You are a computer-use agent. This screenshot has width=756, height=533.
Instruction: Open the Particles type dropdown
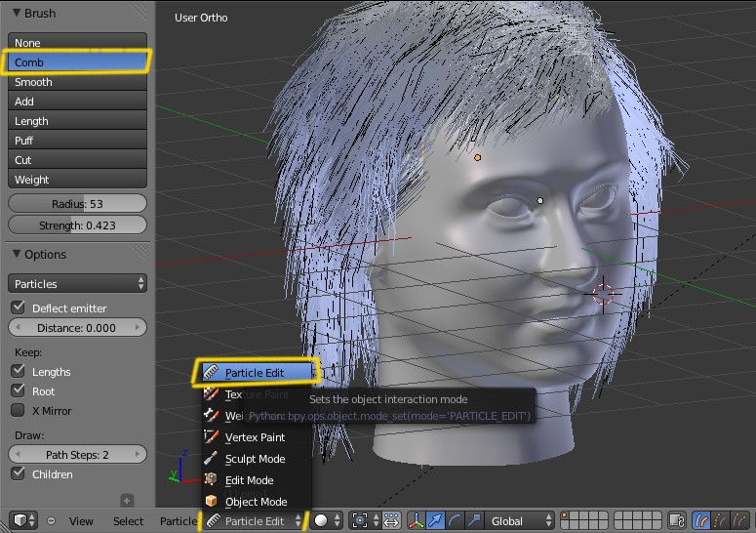[77, 284]
